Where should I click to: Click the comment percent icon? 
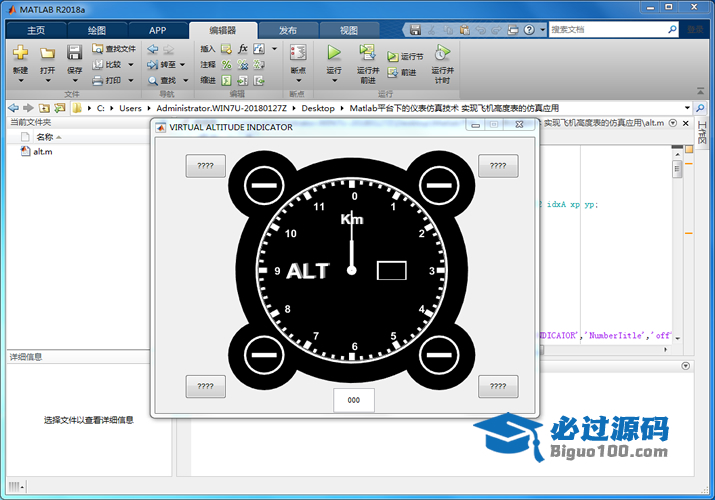[x=226, y=65]
